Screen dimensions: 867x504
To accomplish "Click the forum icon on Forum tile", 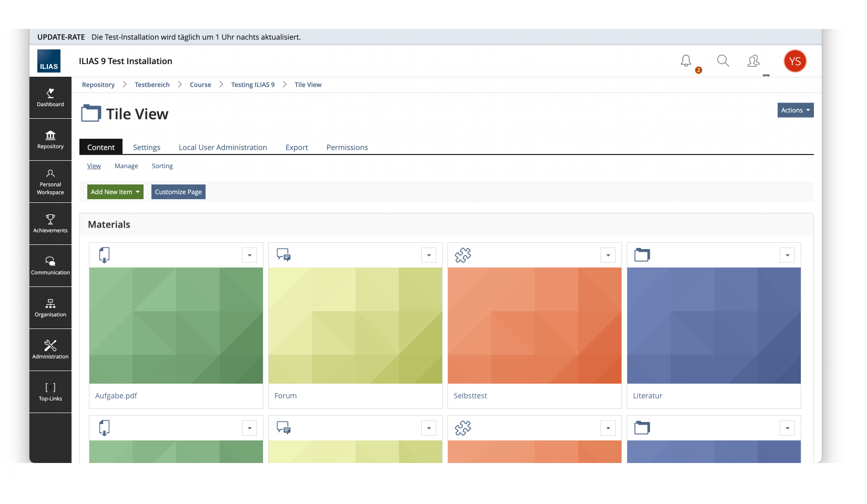I will (284, 255).
